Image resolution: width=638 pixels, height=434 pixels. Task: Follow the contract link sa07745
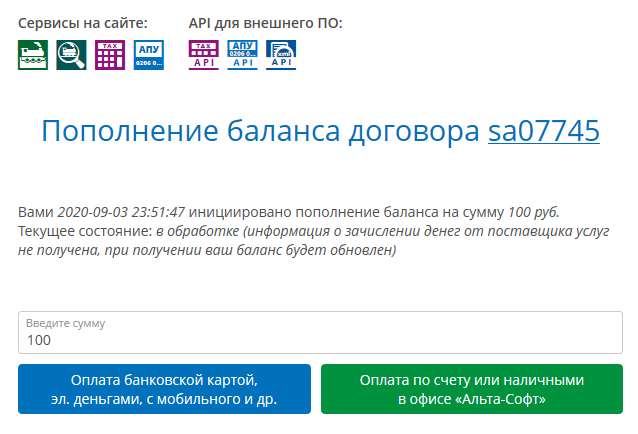click(543, 131)
